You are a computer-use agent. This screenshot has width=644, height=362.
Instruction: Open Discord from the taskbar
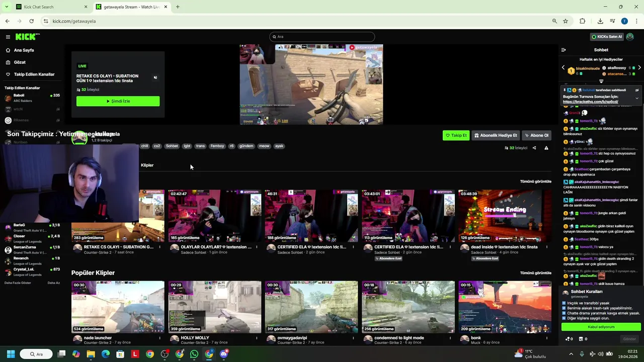click(x=224, y=354)
